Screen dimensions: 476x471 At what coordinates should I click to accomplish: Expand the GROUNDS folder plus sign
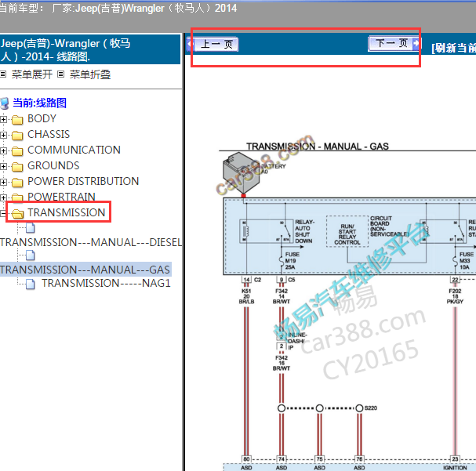tap(3, 166)
